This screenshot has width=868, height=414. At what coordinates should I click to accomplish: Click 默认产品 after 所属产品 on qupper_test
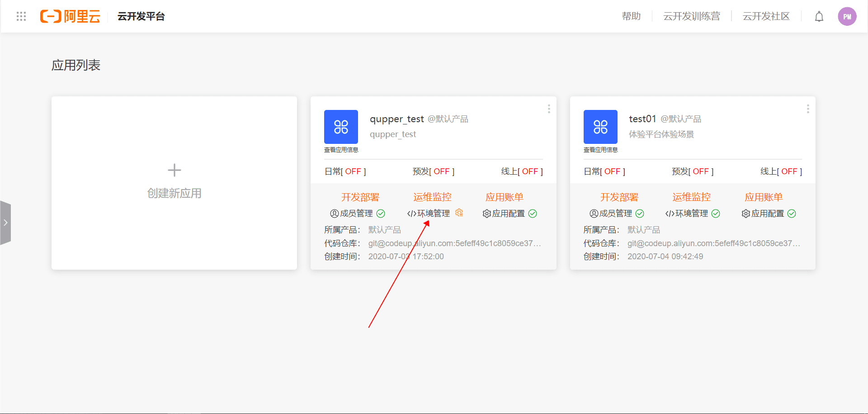(385, 230)
